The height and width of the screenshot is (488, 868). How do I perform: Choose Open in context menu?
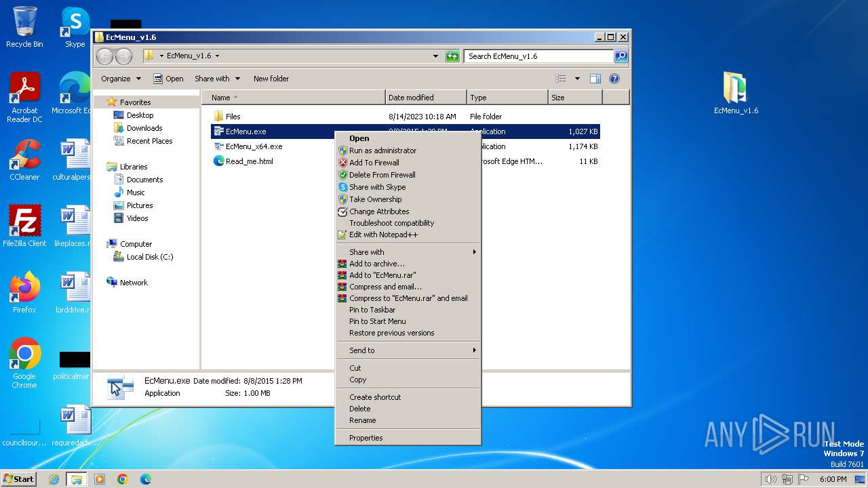pyautogui.click(x=408, y=138)
